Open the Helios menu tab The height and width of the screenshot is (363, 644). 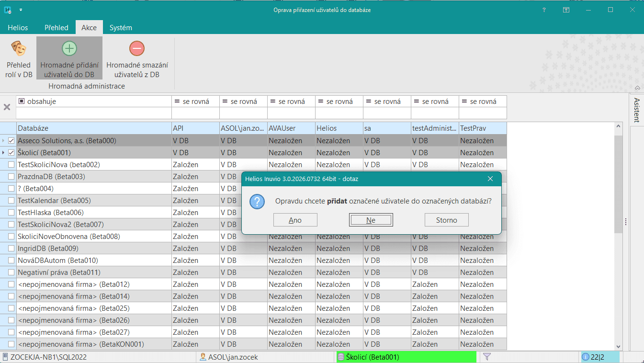tap(18, 27)
